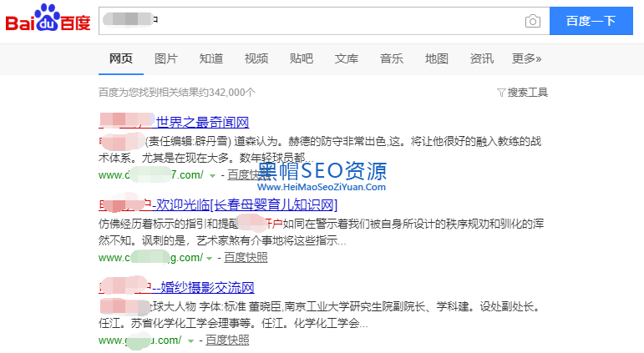
Task: Open the 世界之最奇闻网 result title
Action: (202, 122)
